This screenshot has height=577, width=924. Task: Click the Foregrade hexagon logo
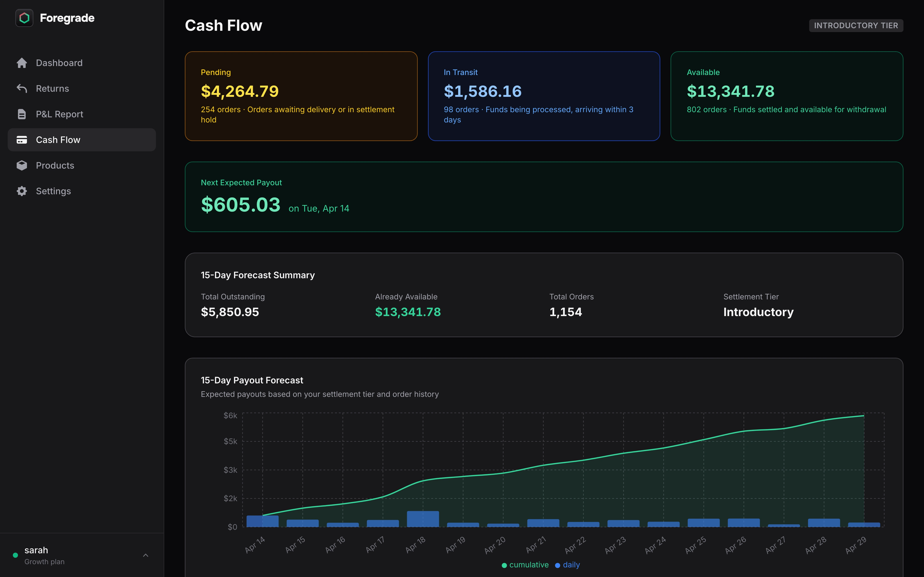[24, 18]
